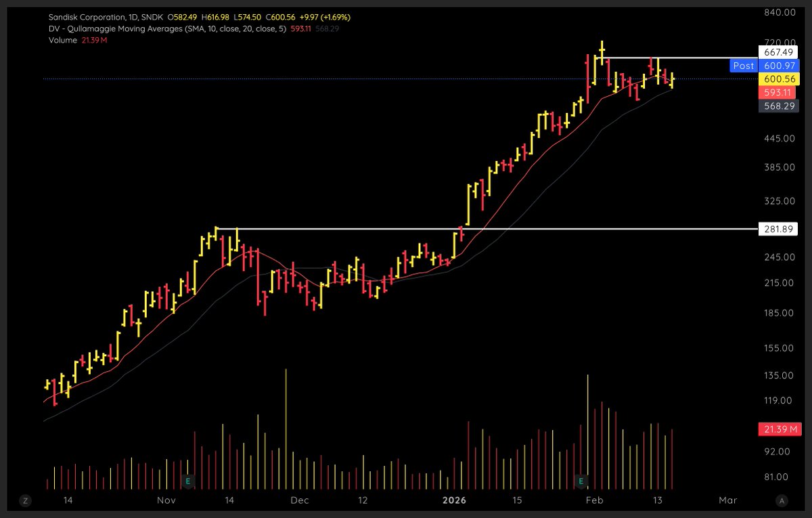The image size is (812, 518).
Task: Click the timezone "Z" button on the time axis
Action: click(25, 501)
